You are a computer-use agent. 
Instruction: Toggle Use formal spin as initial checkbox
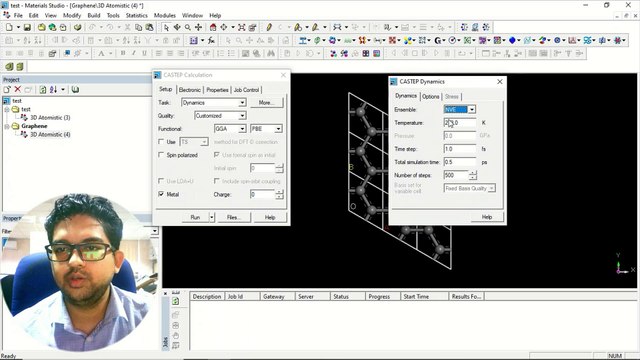(x=217, y=155)
